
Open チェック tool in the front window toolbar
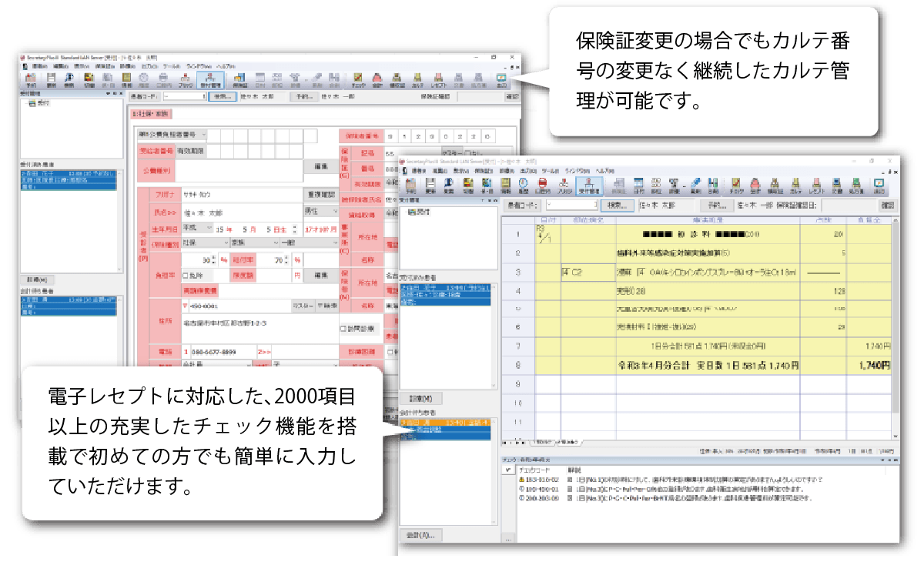pyautogui.click(x=735, y=187)
